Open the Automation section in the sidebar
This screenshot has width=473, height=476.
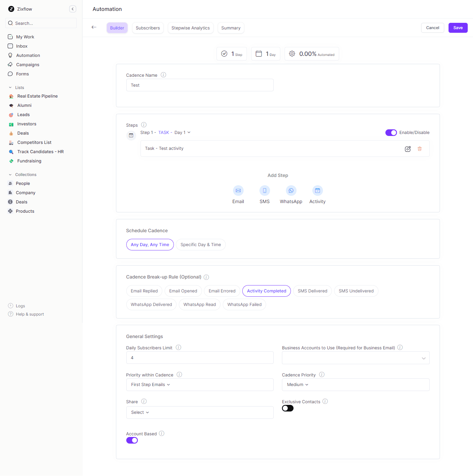click(28, 55)
